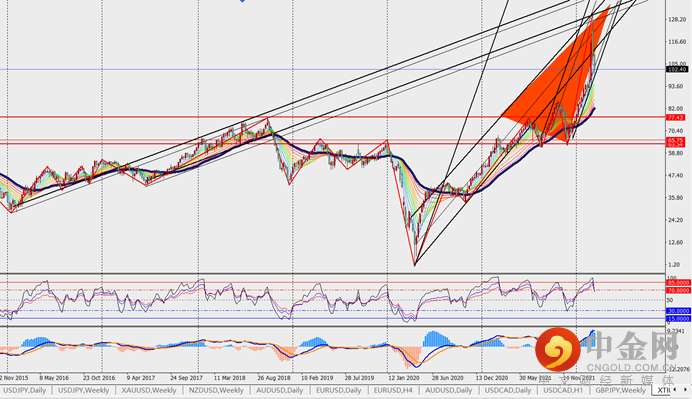
Task: Click the 85.0000 overbought level label
Action: tap(678, 282)
